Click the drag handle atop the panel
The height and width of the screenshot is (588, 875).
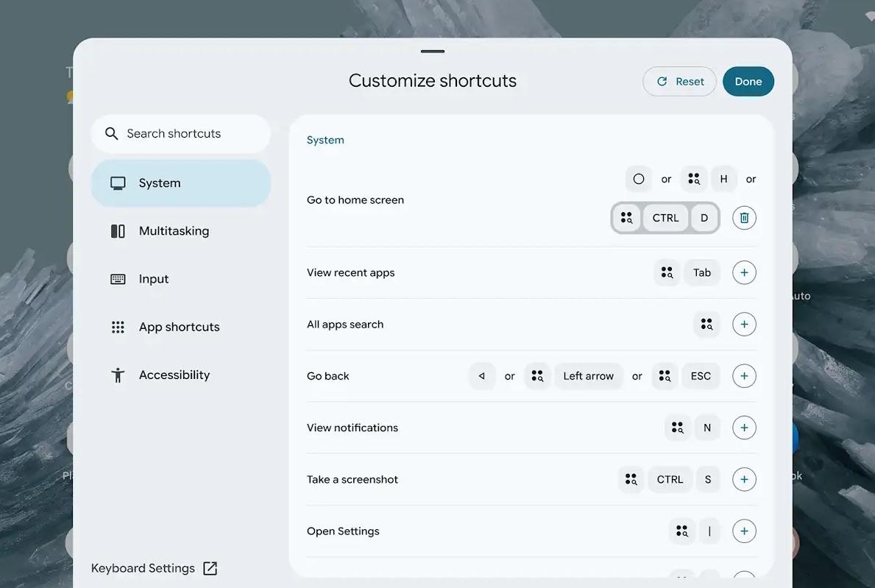pos(433,52)
